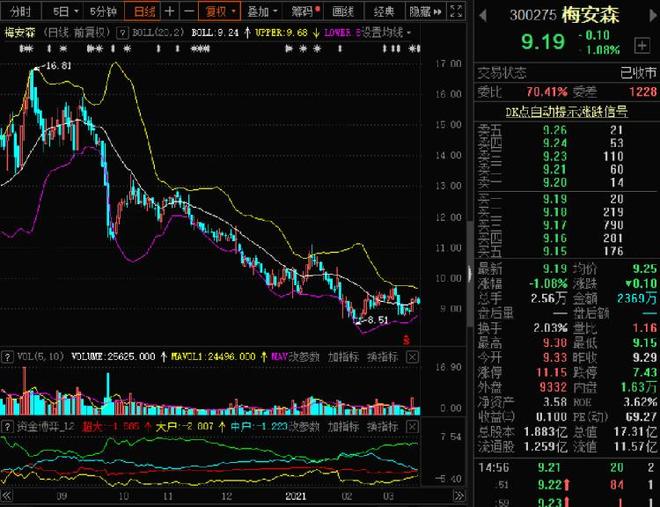
Task: Switch to 日线 daily chart tab
Action: (x=144, y=12)
